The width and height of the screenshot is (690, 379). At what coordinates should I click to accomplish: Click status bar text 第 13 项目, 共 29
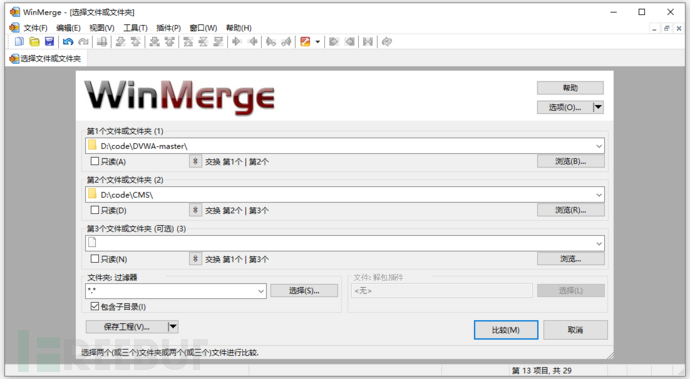542,371
